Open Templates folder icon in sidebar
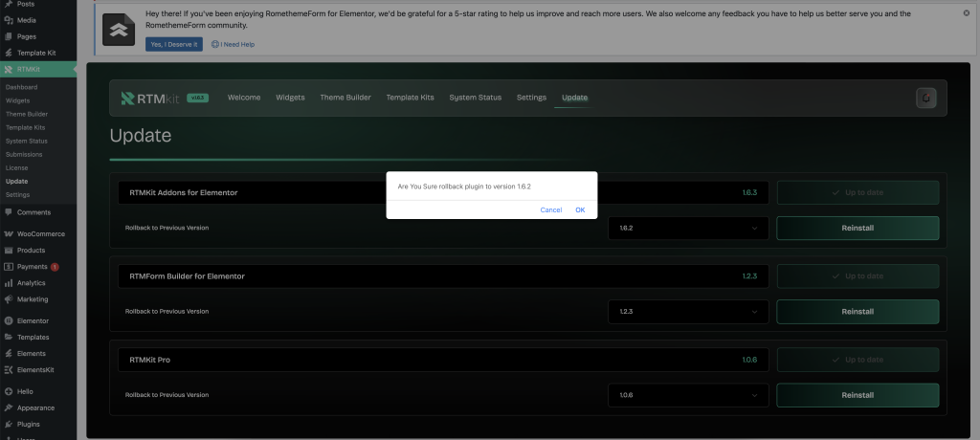Screen dimensions: 980x440 tap(9, 337)
